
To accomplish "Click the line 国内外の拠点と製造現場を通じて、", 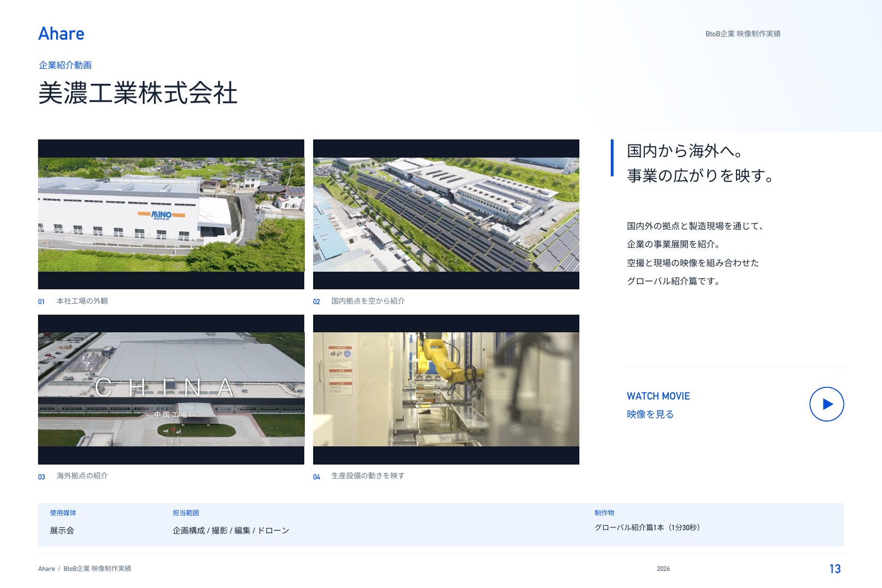I will click(696, 226).
